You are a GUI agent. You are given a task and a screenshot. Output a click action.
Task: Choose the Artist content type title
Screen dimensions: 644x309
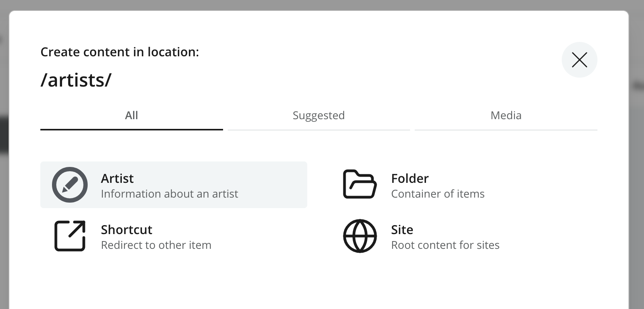pyautogui.click(x=117, y=179)
